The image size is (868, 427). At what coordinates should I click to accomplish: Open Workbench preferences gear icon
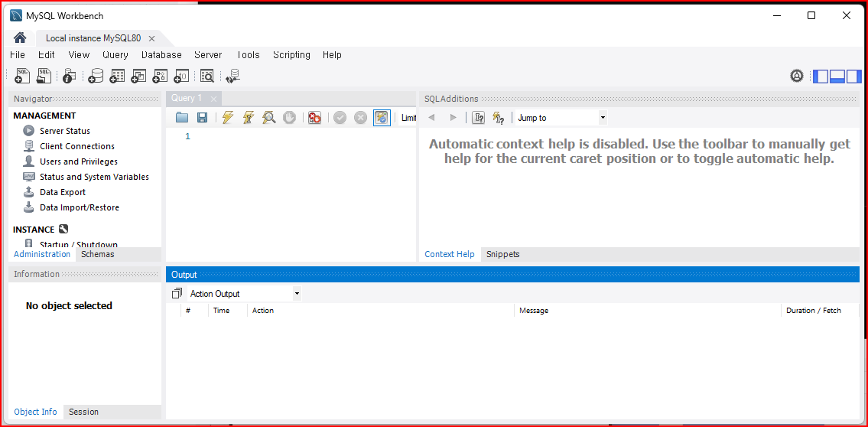tap(797, 76)
